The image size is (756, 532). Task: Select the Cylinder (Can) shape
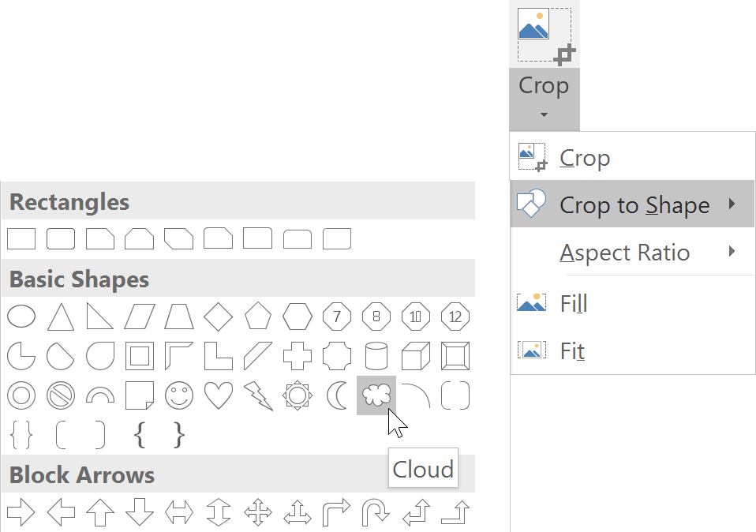[376, 356]
